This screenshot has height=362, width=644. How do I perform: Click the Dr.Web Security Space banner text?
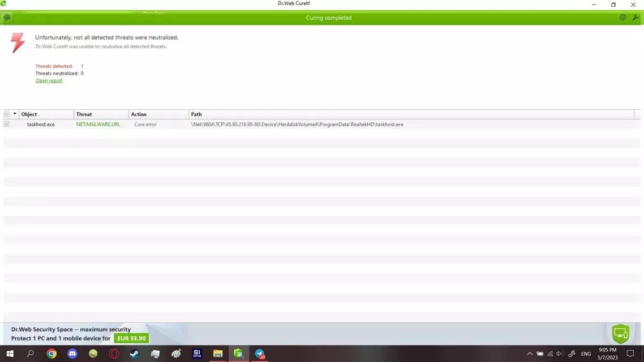71,329
